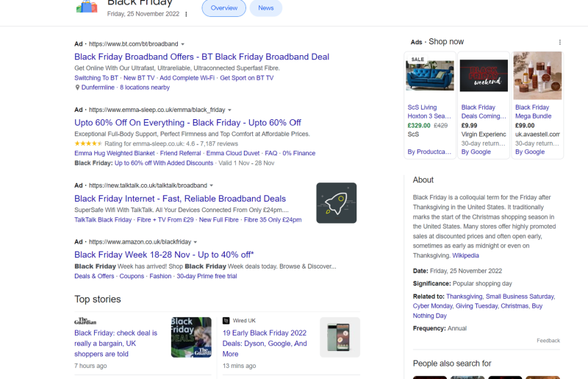Click TalkTalk Black Friday sitelink
The width and height of the screenshot is (588, 379).
[x=103, y=220]
